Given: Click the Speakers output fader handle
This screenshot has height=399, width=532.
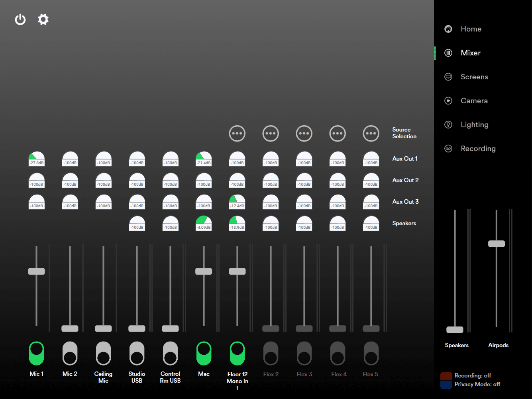Looking at the screenshot, I should click(455, 330).
